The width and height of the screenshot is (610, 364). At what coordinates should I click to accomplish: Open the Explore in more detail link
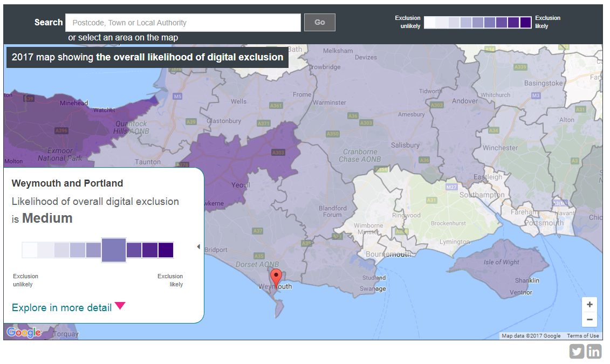point(61,307)
